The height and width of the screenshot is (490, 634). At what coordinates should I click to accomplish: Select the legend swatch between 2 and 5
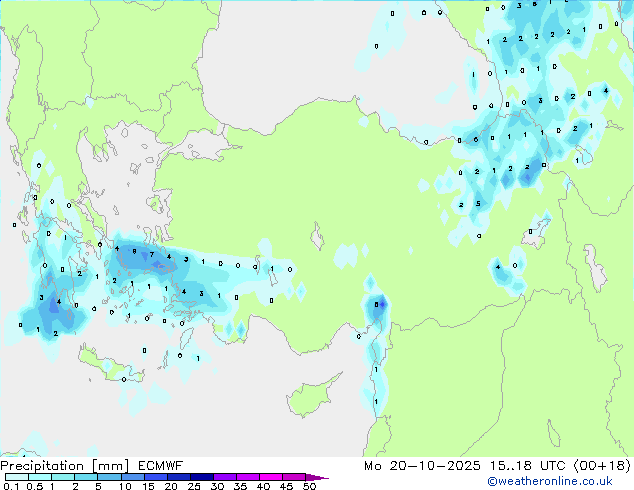point(86,477)
